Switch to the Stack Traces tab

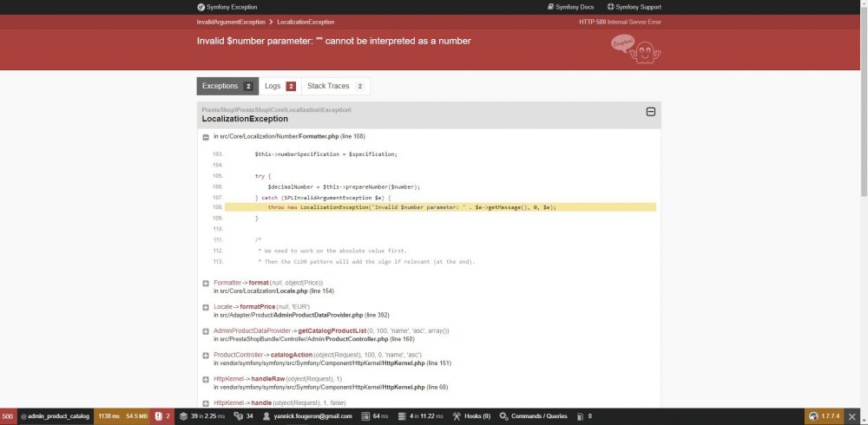[x=335, y=87]
